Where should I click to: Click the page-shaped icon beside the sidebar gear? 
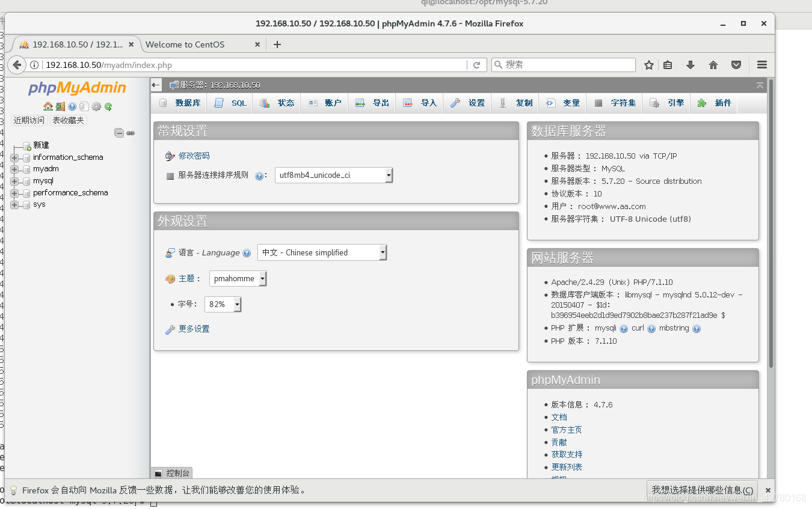(84, 106)
